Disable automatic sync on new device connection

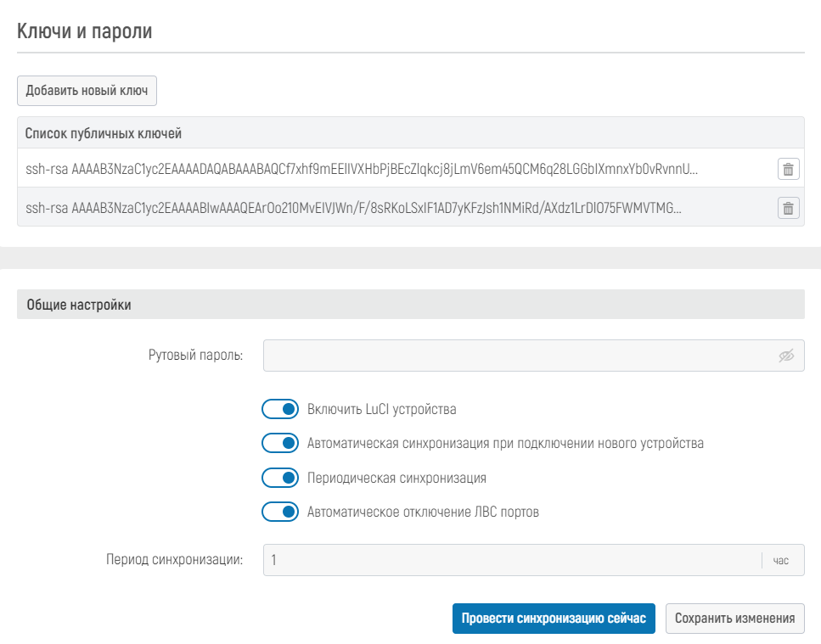(281, 444)
